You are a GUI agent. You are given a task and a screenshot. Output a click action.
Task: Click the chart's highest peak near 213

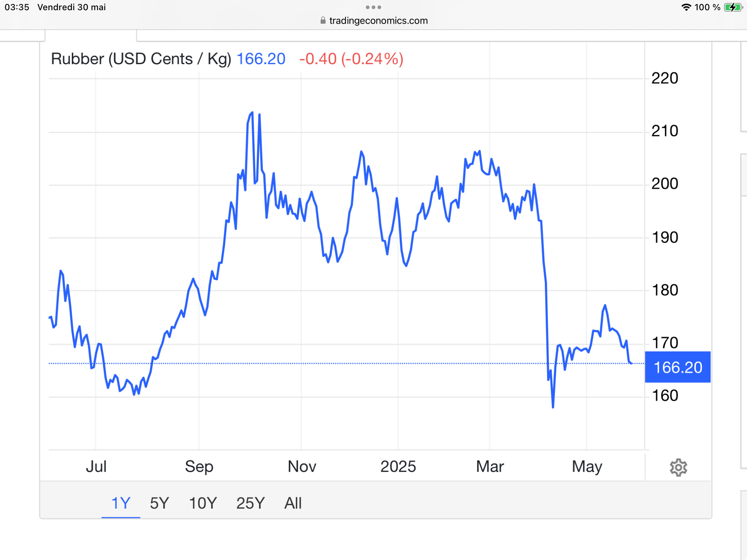click(x=252, y=113)
